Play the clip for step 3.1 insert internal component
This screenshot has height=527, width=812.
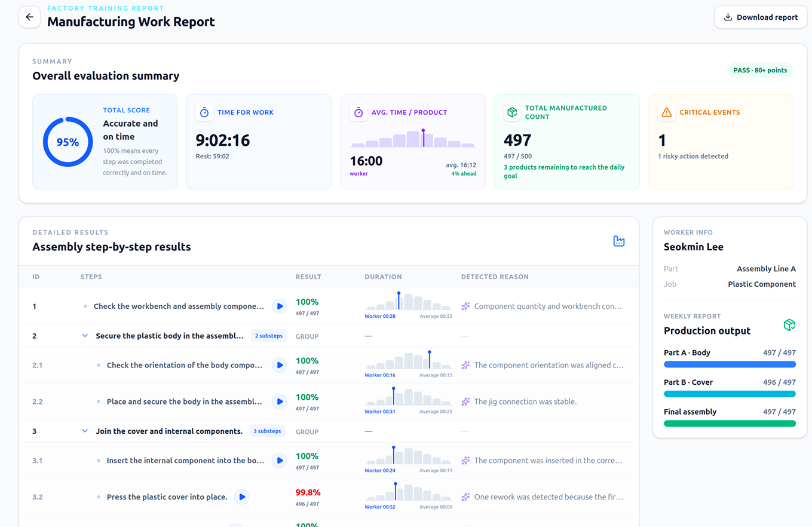click(x=279, y=461)
